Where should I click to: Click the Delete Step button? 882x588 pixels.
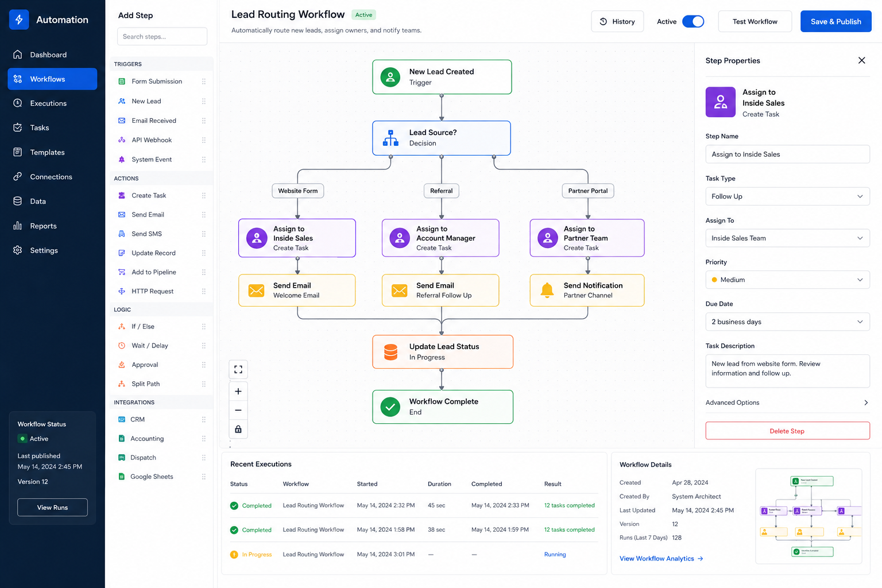[787, 431]
